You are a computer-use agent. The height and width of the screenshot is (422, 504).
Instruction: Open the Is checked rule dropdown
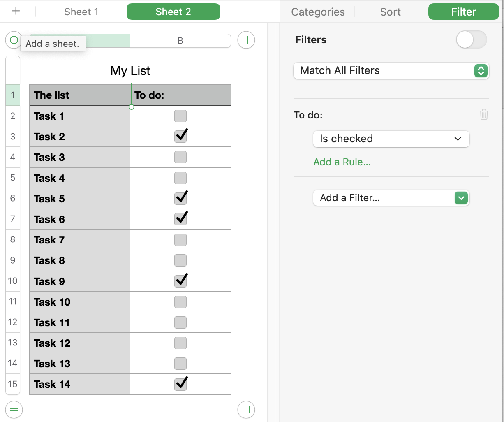point(391,139)
